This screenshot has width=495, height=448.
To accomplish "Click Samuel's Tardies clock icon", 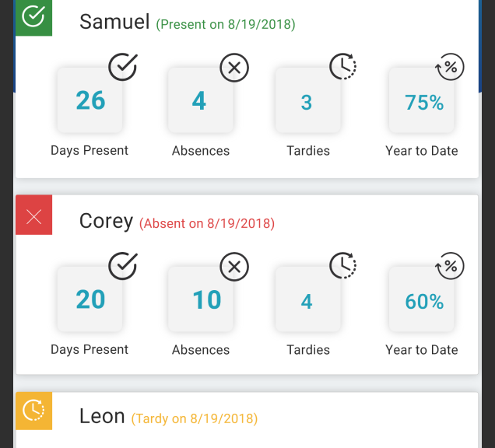I will [x=342, y=66].
